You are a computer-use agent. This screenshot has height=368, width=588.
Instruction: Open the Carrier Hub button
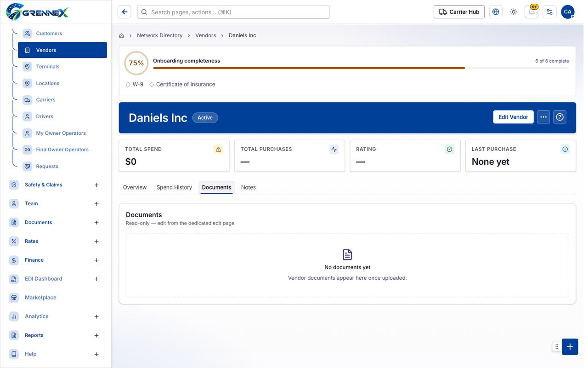[459, 12]
